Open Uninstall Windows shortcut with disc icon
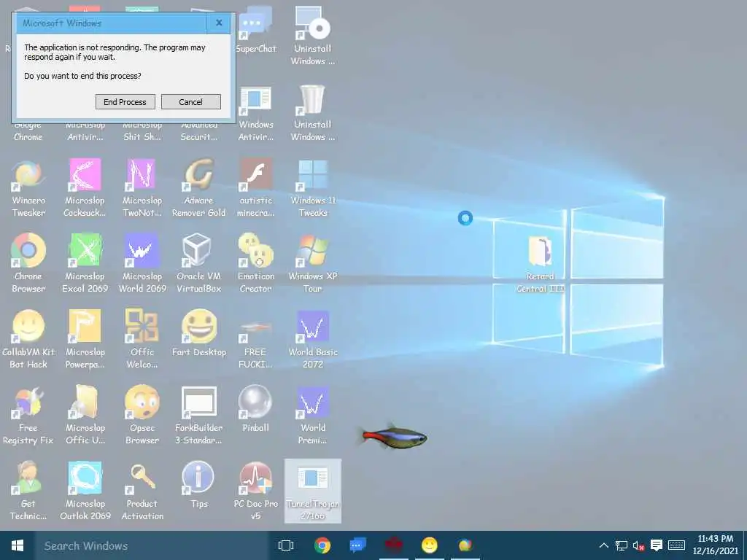 coord(312,36)
